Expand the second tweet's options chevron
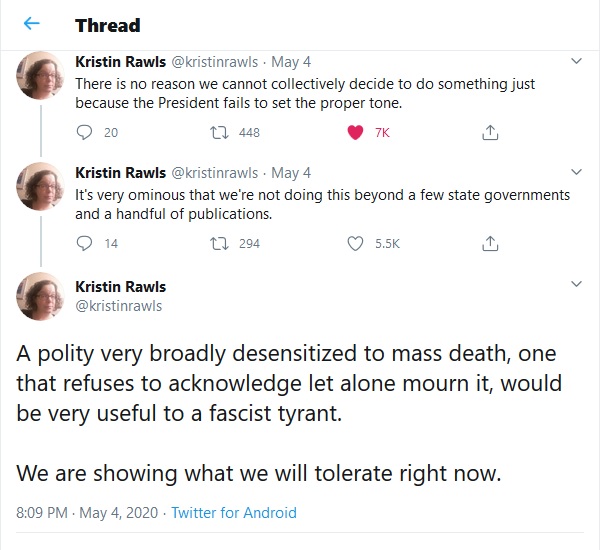This screenshot has height=550, width=608. pyautogui.click(x=575, y=173)
